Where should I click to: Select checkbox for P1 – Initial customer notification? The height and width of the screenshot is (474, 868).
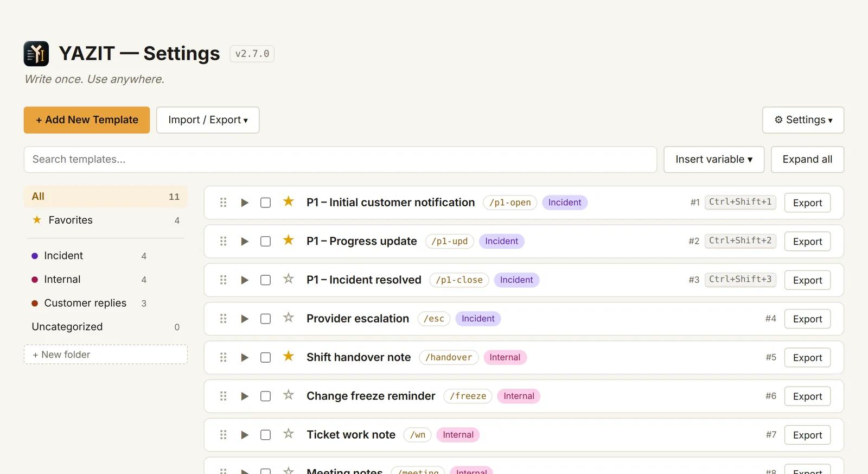(265, 203)
